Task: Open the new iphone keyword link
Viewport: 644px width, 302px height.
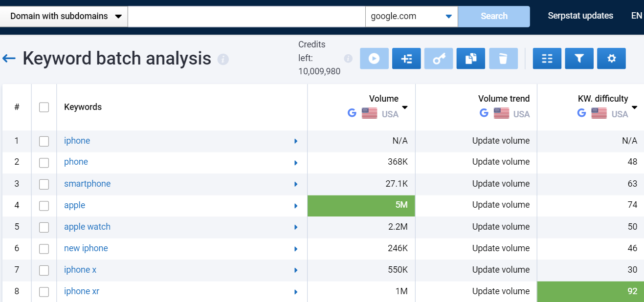Action: point(86,248)
